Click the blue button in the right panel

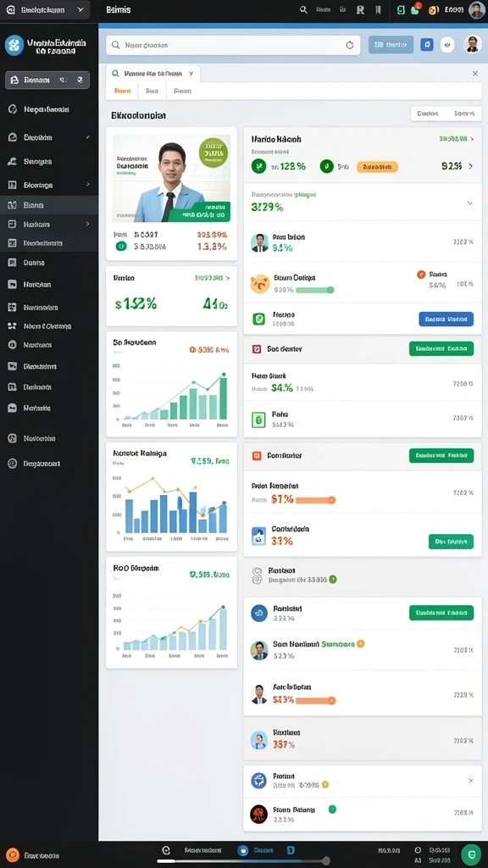coord(446,319)
